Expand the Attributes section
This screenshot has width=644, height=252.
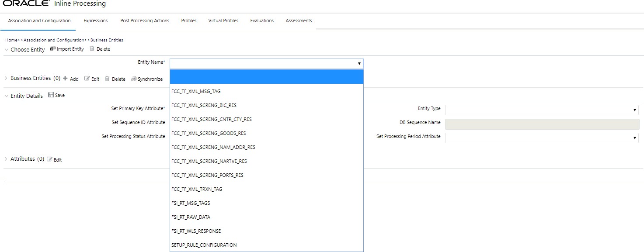(6, 159)
